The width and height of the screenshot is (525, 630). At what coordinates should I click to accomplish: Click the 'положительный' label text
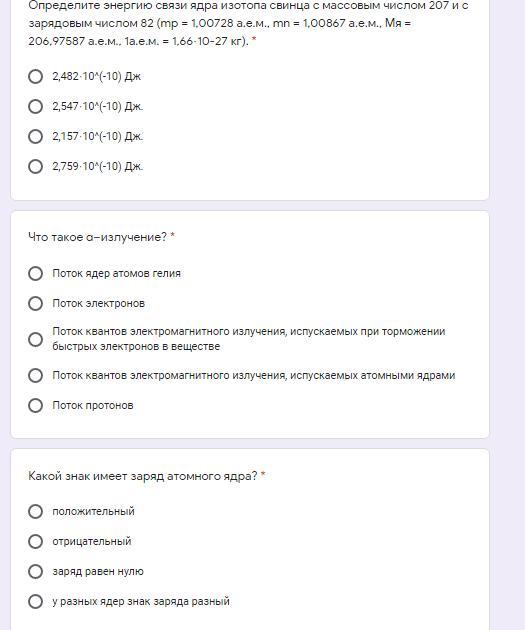pos(94,511)
